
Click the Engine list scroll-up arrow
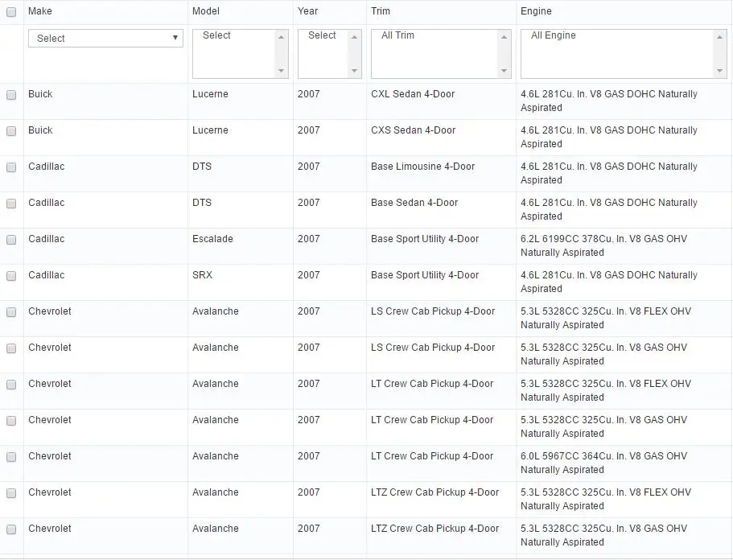[719, 37]
